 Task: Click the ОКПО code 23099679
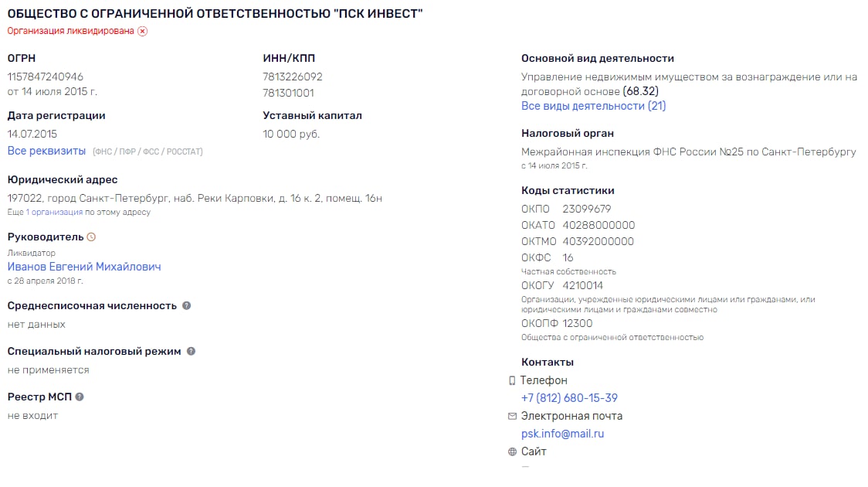[587, 209]
